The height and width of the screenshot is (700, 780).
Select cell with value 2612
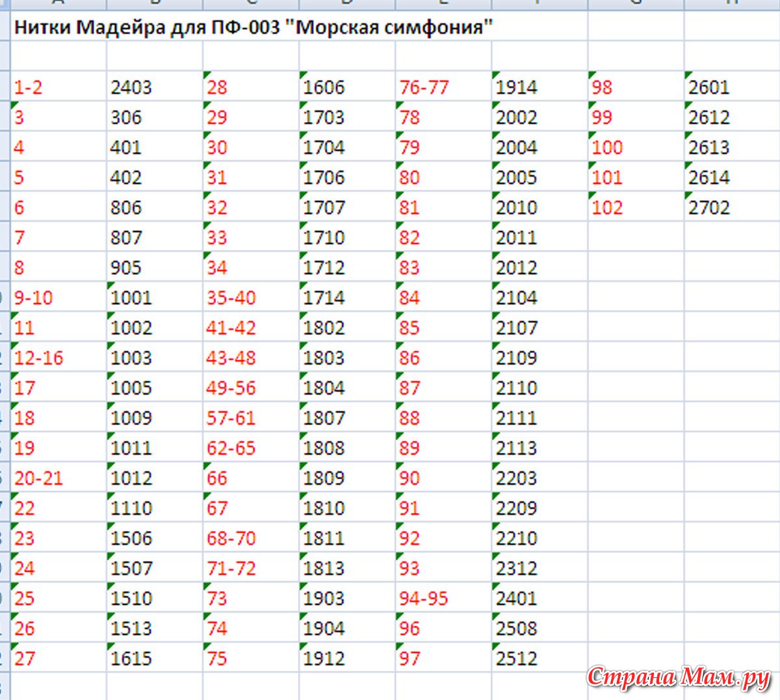pyautogui.click(x=732, y=116)
